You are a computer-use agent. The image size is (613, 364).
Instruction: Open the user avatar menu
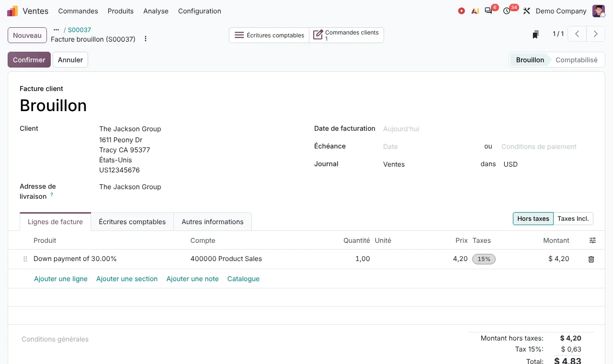pyautogui.click(x=599, y=11)
